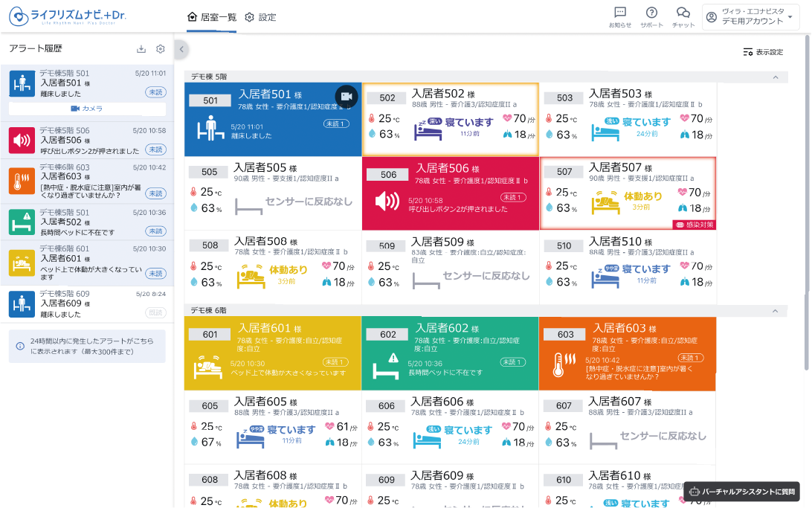Toggle 既読 badge on 入居者609 alert

point(155,312)
